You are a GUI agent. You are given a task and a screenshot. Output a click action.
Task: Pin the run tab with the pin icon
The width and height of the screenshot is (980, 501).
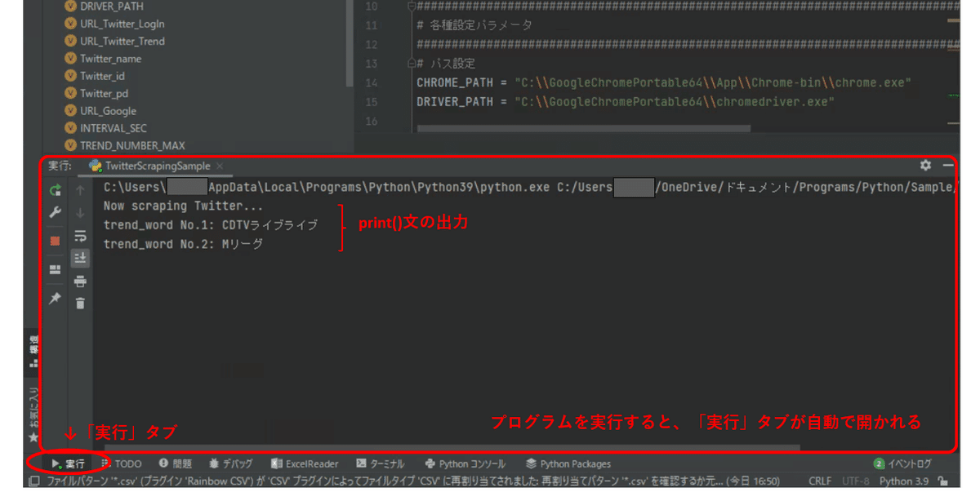[56, 299]
